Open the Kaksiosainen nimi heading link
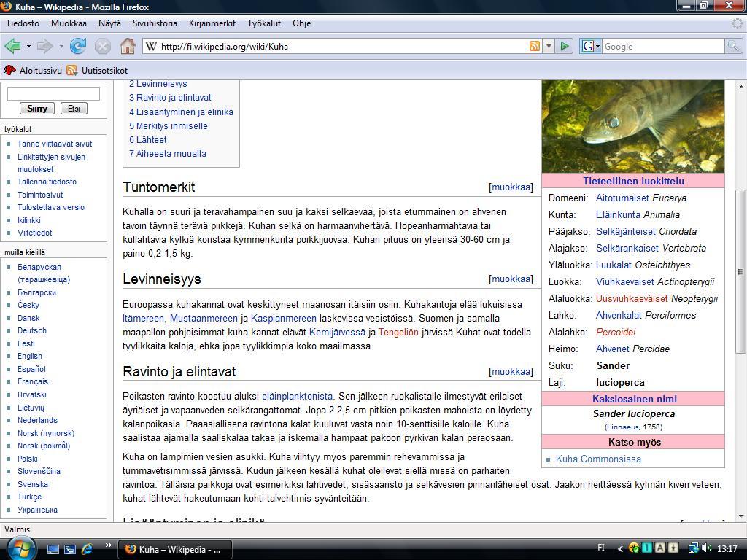The image size is (747, 560). click(x=635, y=400)
